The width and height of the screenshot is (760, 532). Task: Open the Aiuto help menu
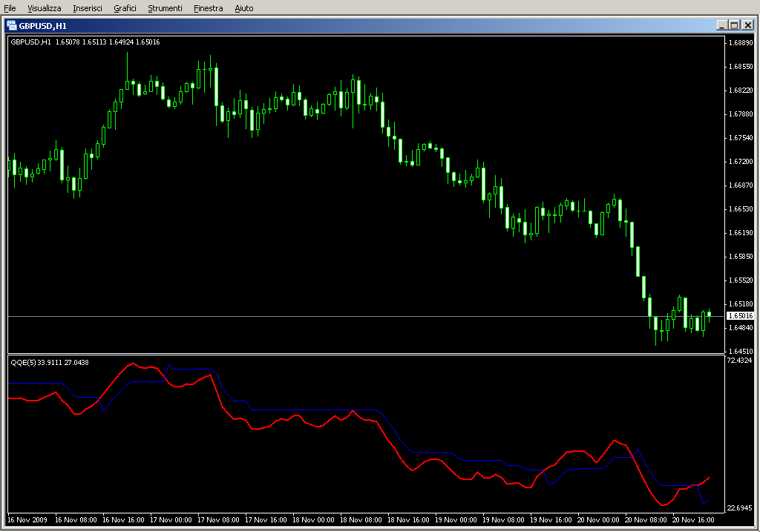point(243,8)
